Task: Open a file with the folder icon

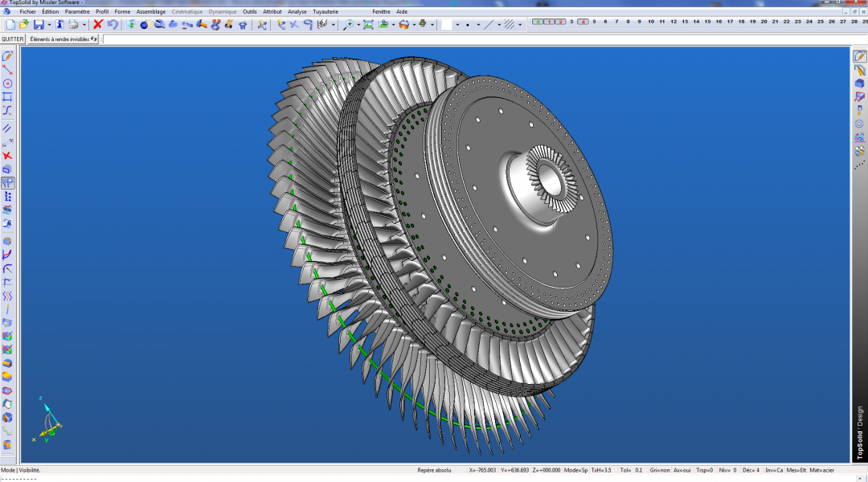Action: click(24, 24)
